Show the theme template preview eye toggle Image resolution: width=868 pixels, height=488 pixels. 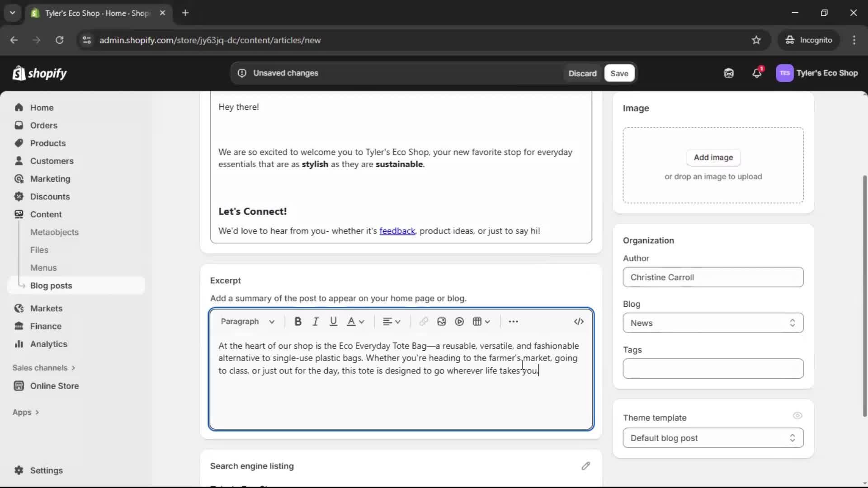pyautogui.click(x=797, y=416)
